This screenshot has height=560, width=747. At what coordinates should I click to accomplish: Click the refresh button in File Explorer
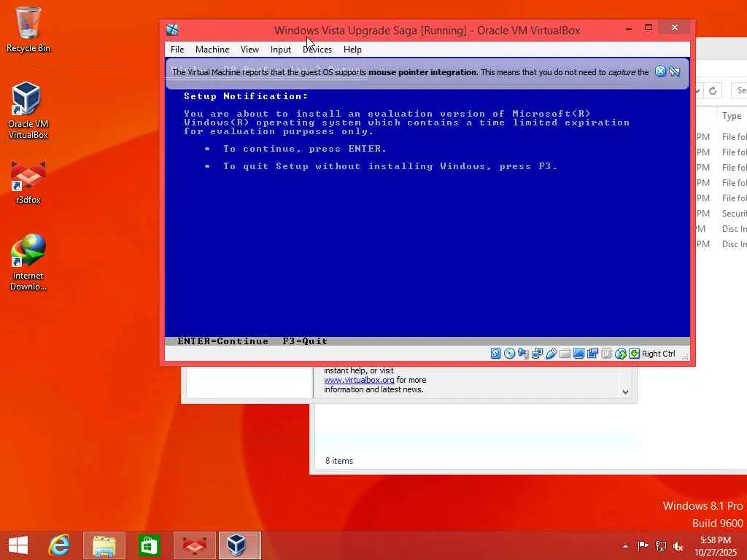click(713, 90)
